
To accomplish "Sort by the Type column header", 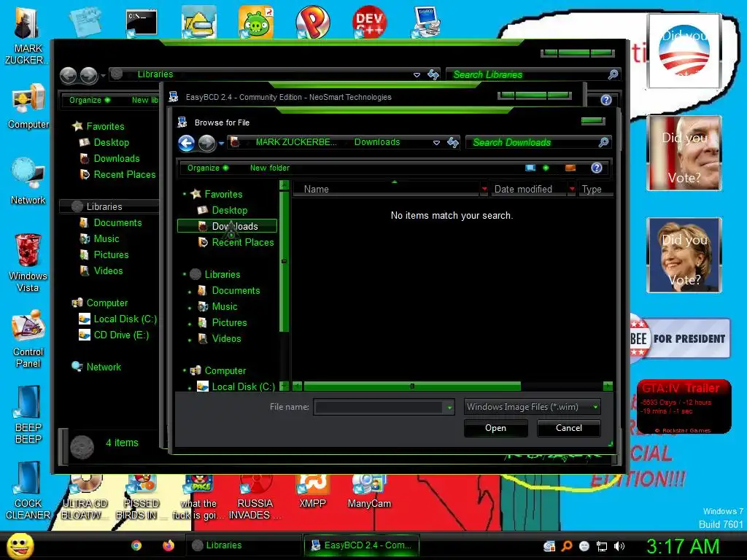I will point(595,189).
